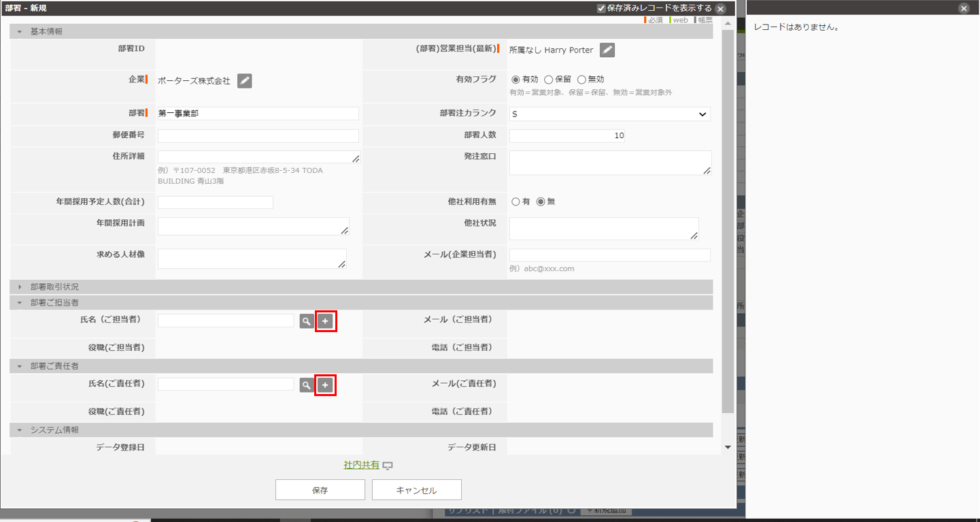The width and height of the screenshot is (980, 522).
Task: Search for 氏名(ご責任者) with magnifier icon
Action: [x=307, y=386]
